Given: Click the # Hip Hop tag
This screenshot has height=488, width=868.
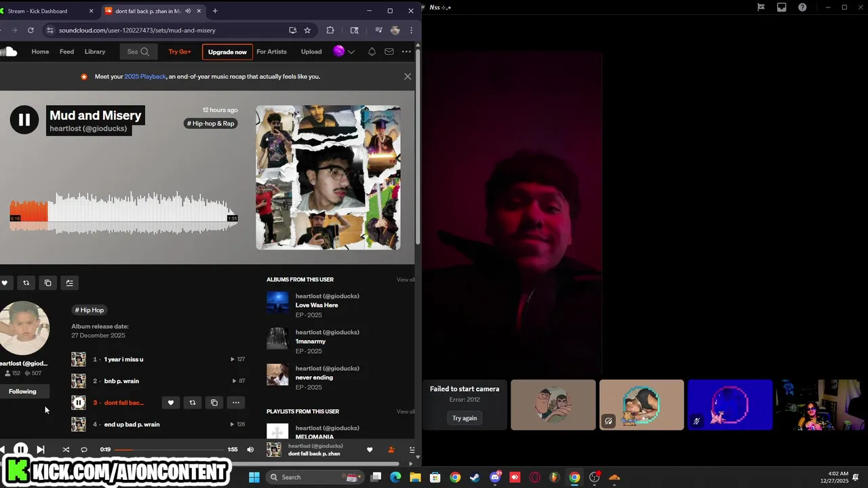Looking at the screenshot, I should click(x=90, y=310).
